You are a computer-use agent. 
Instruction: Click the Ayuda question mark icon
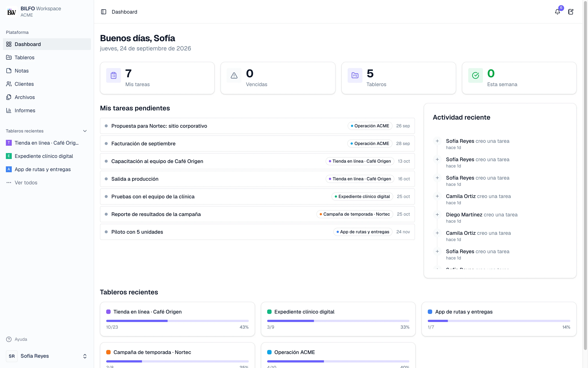click(x=9, y=339)
